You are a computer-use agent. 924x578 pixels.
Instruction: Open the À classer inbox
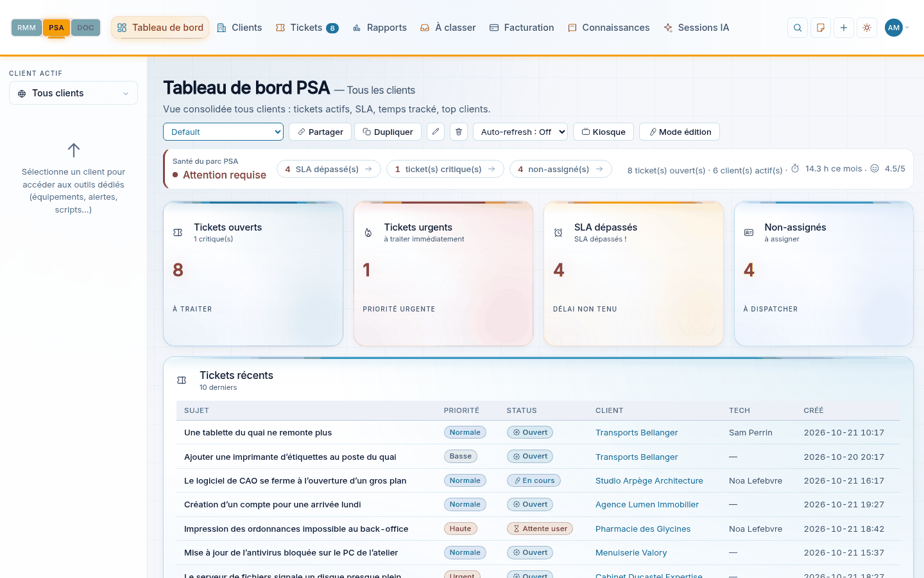448,28
